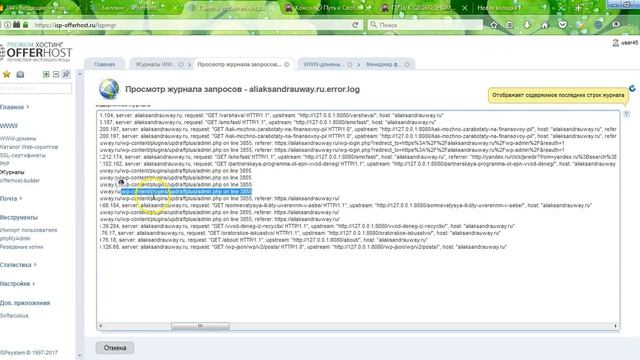Image resolution: width=640 pixels, height=360 pixels.
Task: Click the highlighted updraftplus/admin.php log line
Action: [186, 191]
